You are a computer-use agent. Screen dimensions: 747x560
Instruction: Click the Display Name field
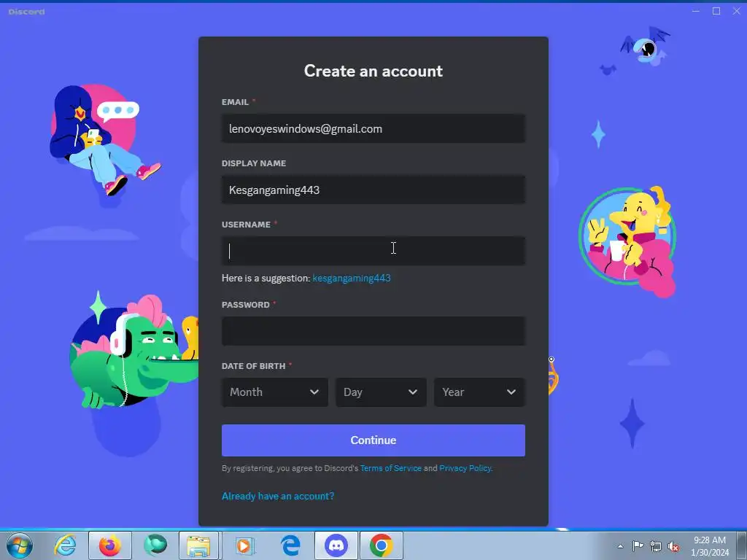click(x=373, y=190)
